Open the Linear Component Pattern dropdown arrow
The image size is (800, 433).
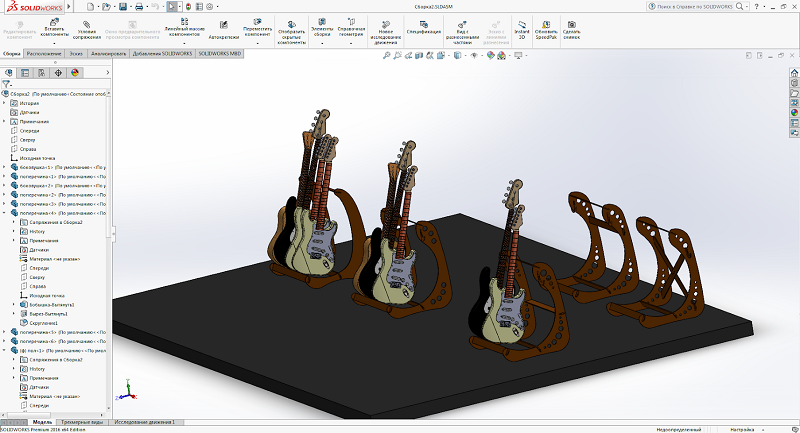[x=184, y=43]
